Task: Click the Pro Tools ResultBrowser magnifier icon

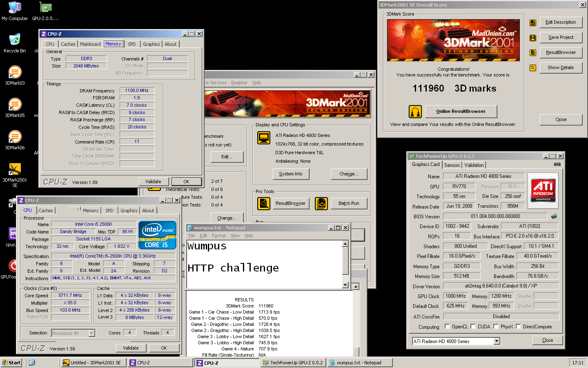Action: (x=264, y=203)
